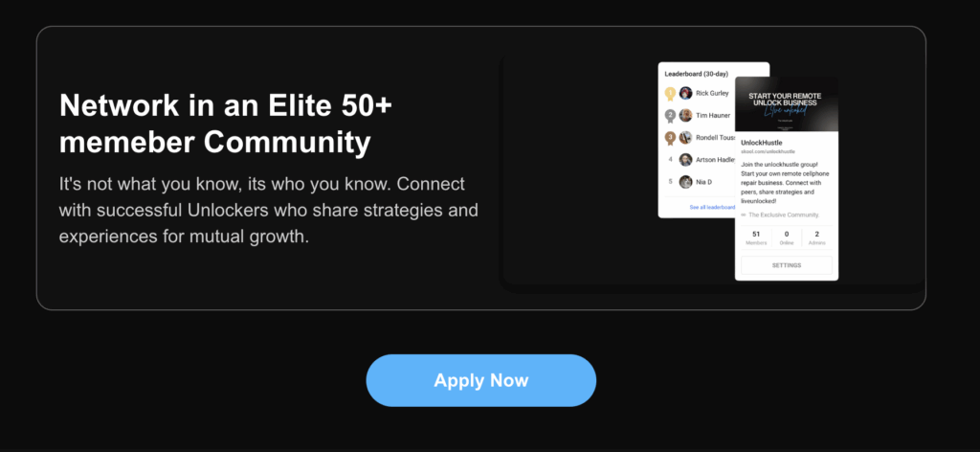This screenshot has height=452, width=980.
Task: Click the 2 Admins stat
Action: click(817, 238)
